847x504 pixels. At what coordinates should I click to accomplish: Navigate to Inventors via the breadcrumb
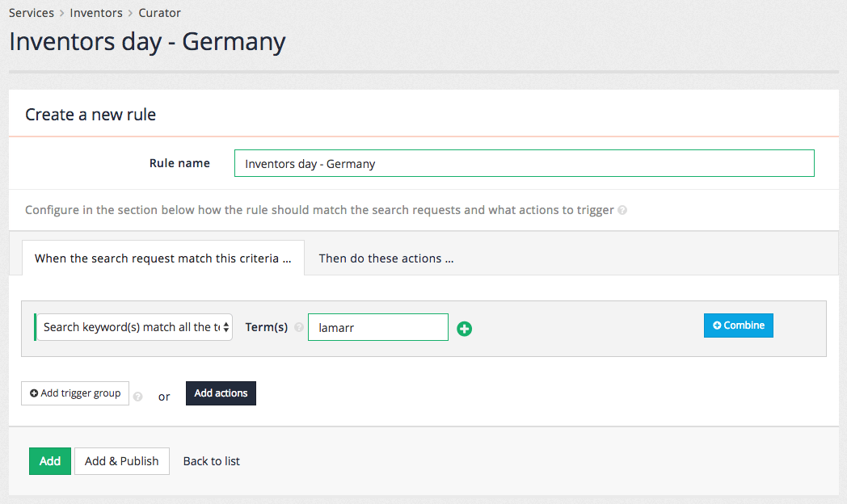pyautogui.click(x=96, y=12)
